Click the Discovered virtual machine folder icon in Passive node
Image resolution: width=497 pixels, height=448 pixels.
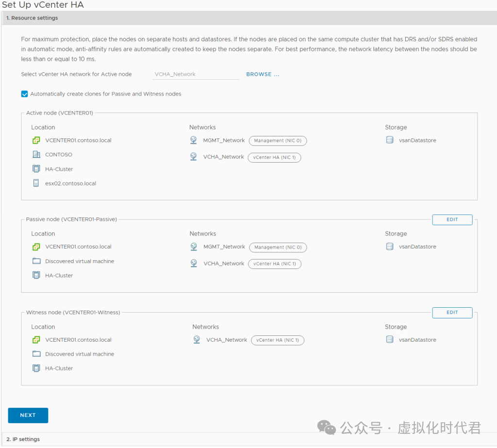(36, 261)
